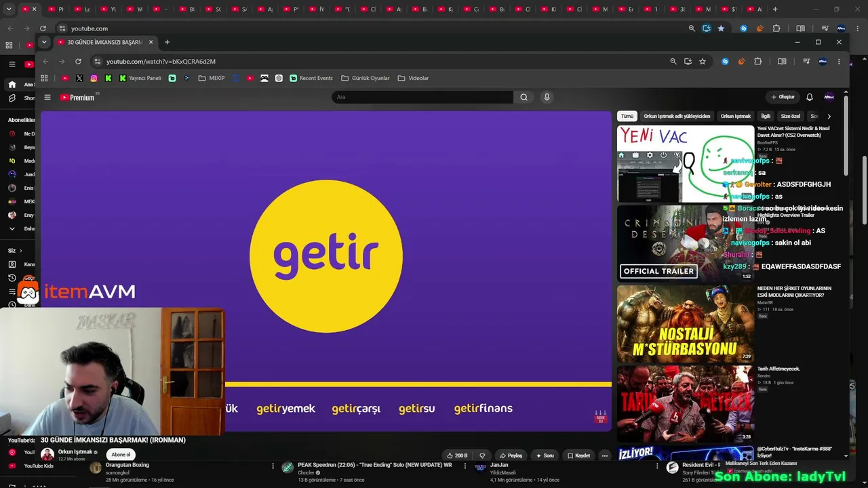The image size is (868, 488).
Task: Open the Shazam extension icon
Action: pyautogui.click(x=725, y=61)
